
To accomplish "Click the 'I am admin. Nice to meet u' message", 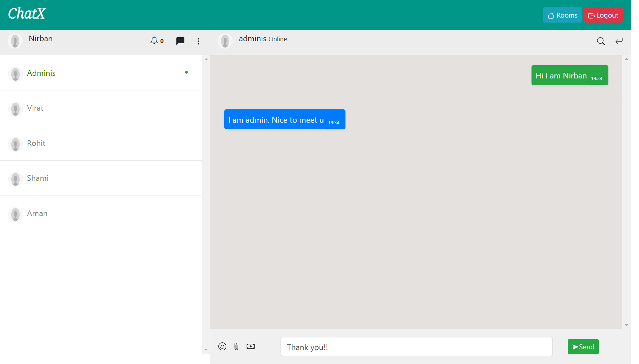I will (x=285, y=119).
